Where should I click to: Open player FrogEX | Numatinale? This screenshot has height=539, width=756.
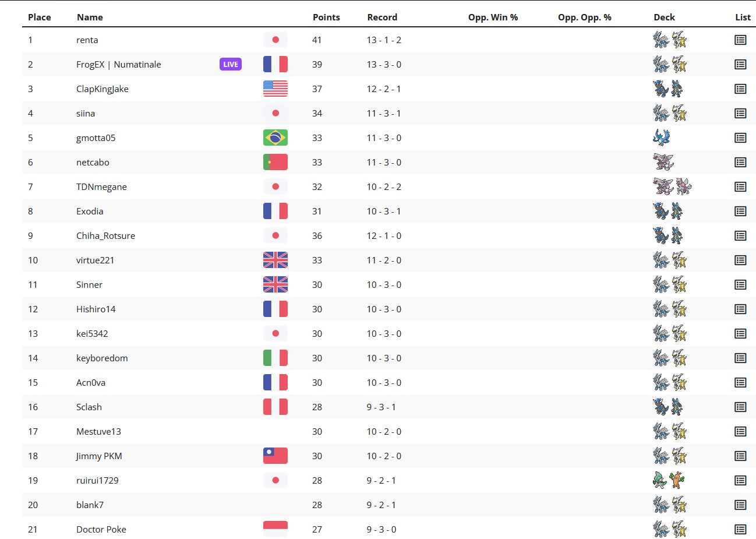[119, 64]
